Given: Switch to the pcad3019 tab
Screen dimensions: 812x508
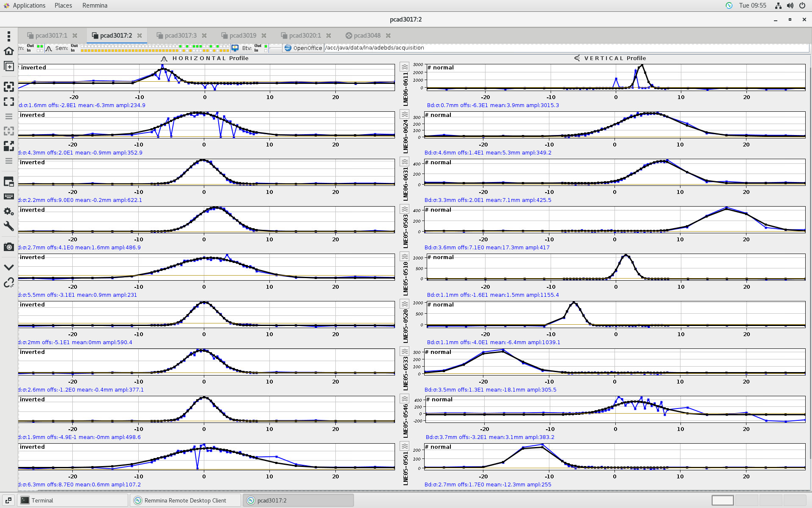Looking at the screenshot, I should point(243,36).
